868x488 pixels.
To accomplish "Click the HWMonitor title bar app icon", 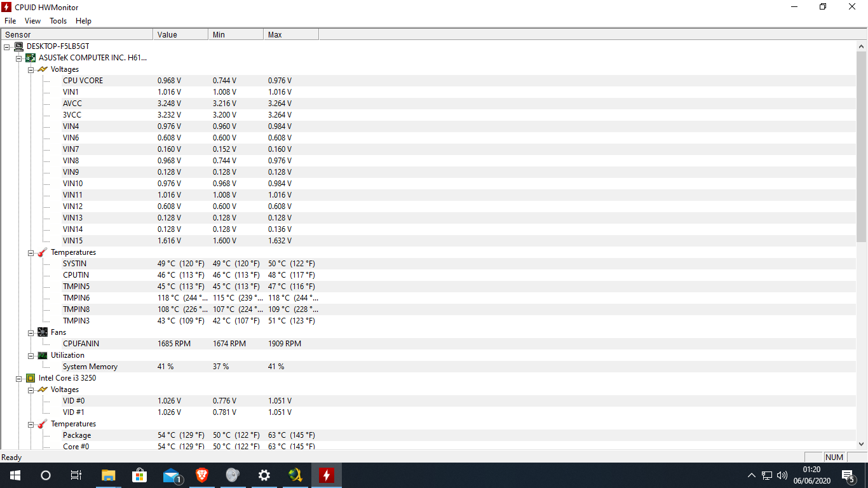I will (x=6, y=7).
